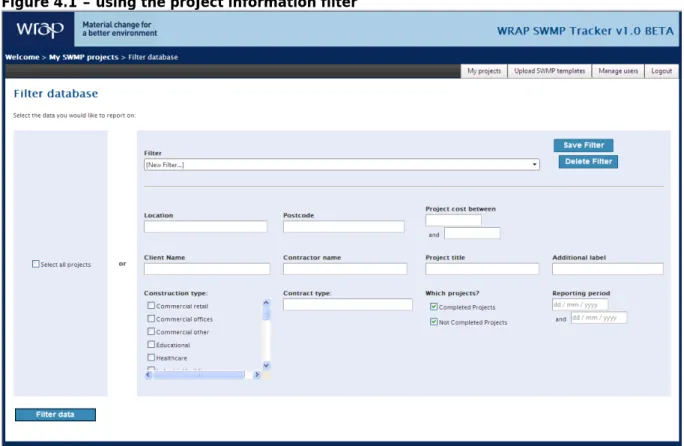Screen dimensions: 684x446
Task: Click the Client Name input field
Action: (207, 269)
